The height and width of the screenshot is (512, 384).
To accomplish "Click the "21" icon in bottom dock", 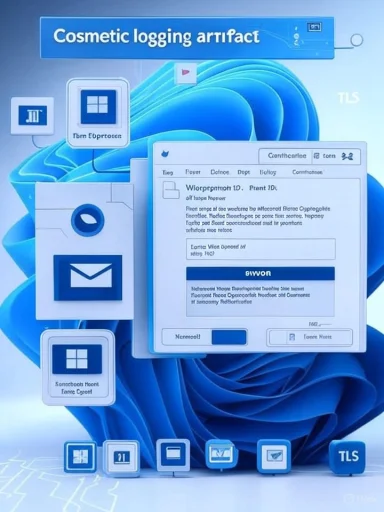I will [121, 457].
